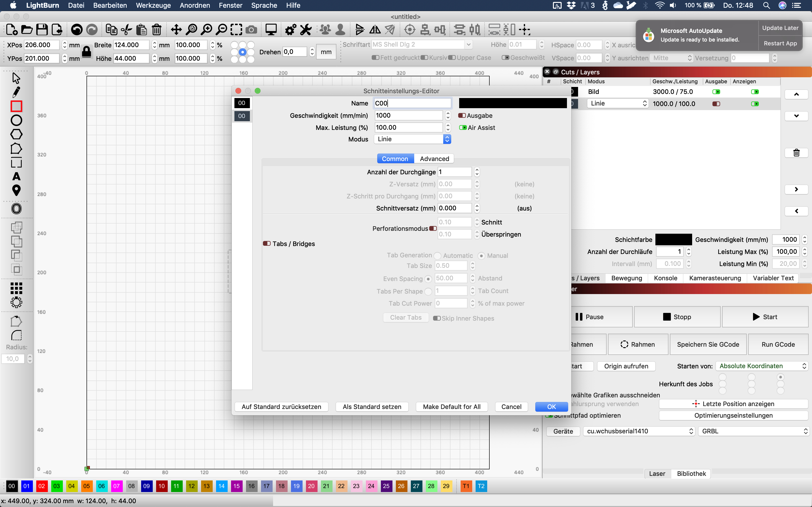Screen dimensions: 812x507
Task: Open device settings via the gear icons
Action: pyautogui.click(x=290, y=30)
